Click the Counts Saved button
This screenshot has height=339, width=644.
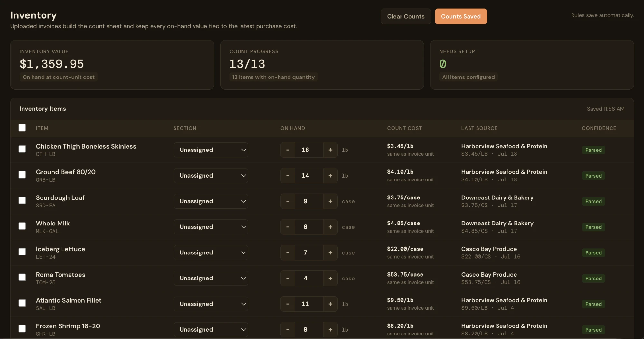[x=461, y=16]
